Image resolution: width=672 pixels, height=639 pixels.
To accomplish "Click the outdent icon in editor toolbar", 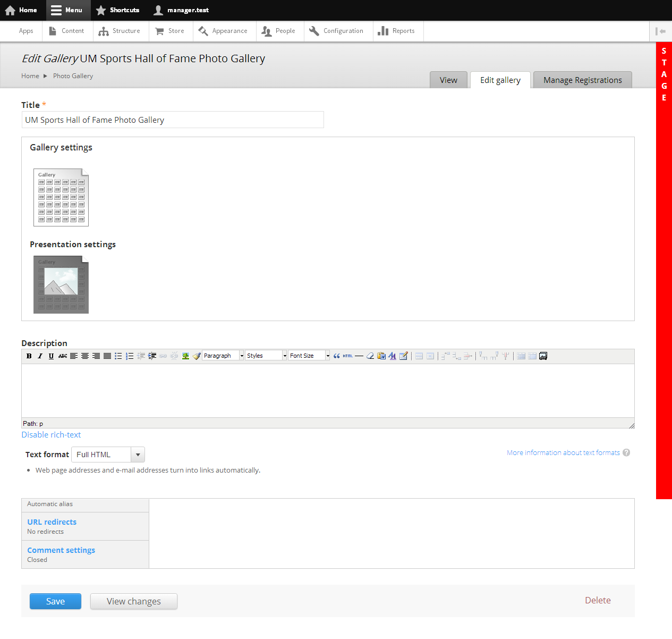I will (141, 356).
